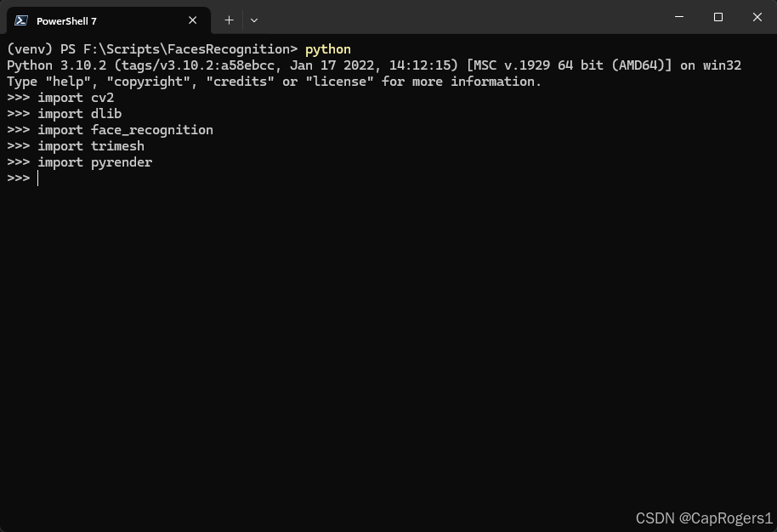Click the PowerShell icon in the tab
This screenshot has width=777, height=532.
tap(20, 20)
